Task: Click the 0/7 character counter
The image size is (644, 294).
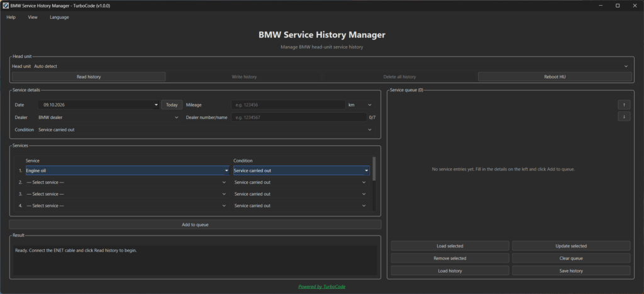Action: [372, 117]
